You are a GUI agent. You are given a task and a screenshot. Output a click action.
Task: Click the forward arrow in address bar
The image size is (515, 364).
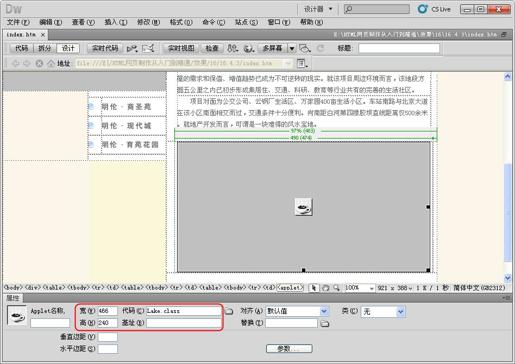pyautogui.click(x=27, y=63)
